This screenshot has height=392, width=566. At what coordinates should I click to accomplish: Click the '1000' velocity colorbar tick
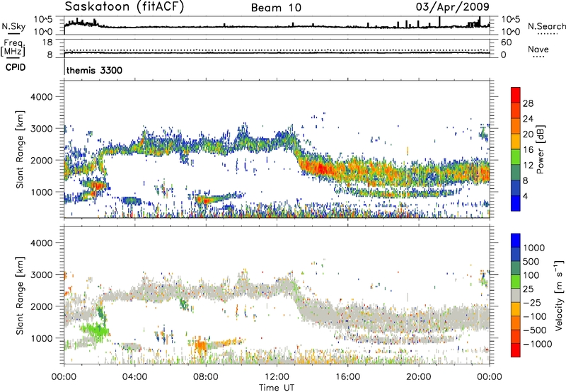point(534,248)
